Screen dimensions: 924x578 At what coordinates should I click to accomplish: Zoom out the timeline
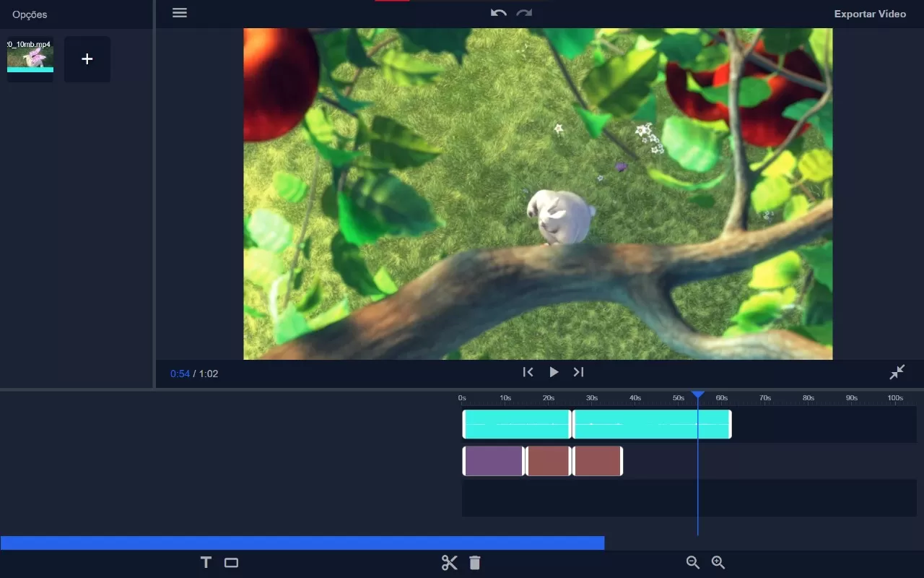click(693, 562)
